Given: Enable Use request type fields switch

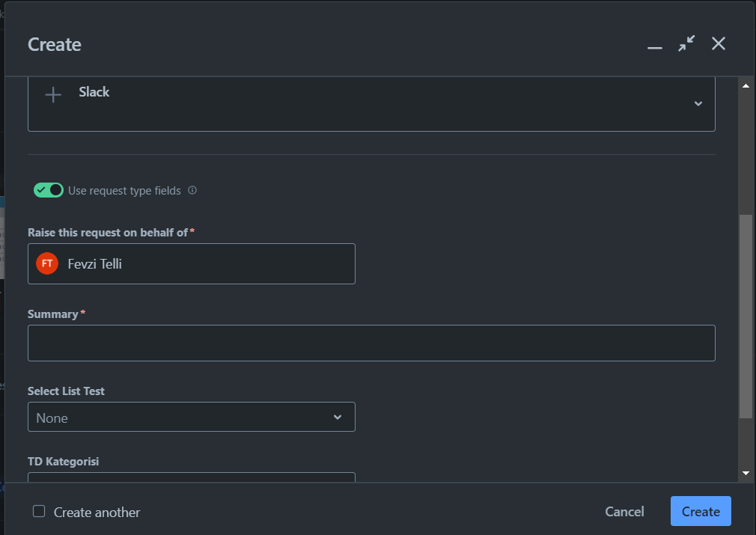Looking at the screenshot, I should tap(49, 190).
